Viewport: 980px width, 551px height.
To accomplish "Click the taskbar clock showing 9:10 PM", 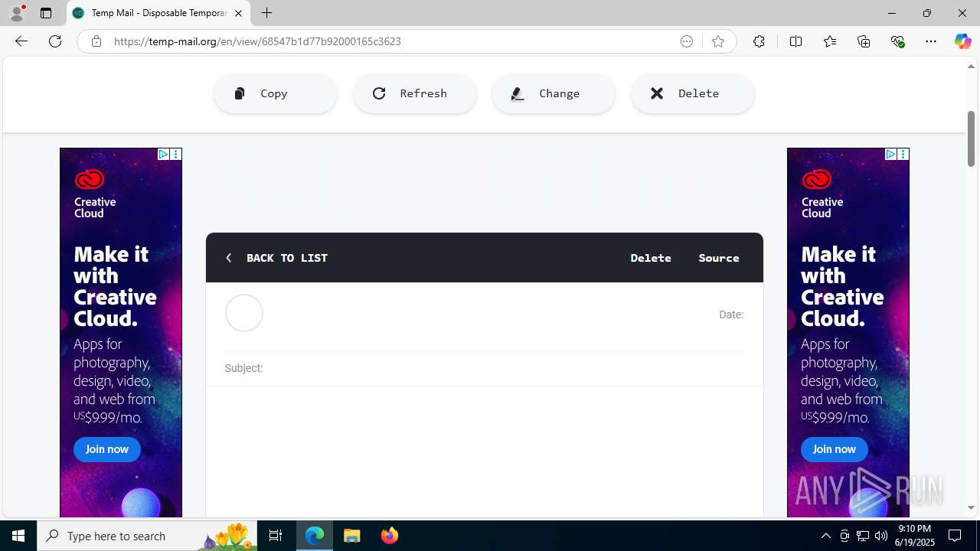I will (915, 536).
